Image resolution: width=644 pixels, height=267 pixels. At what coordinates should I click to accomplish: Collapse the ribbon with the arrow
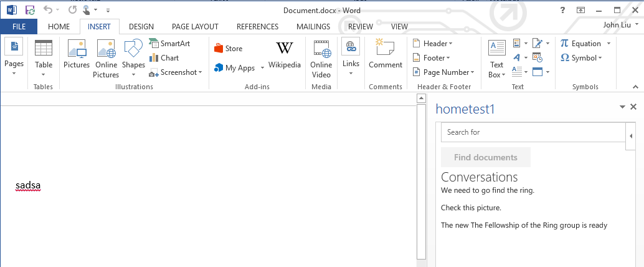[635, 87]
